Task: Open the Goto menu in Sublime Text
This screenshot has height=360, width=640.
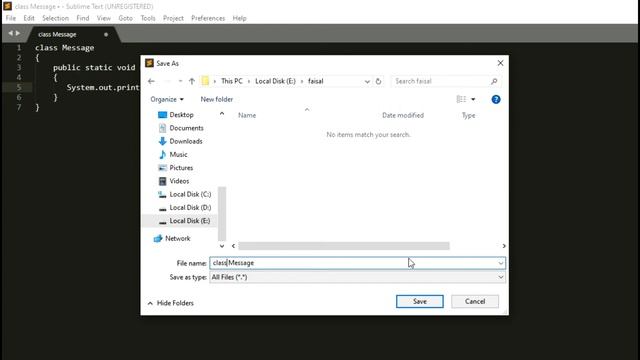Action: coord(125,18)
